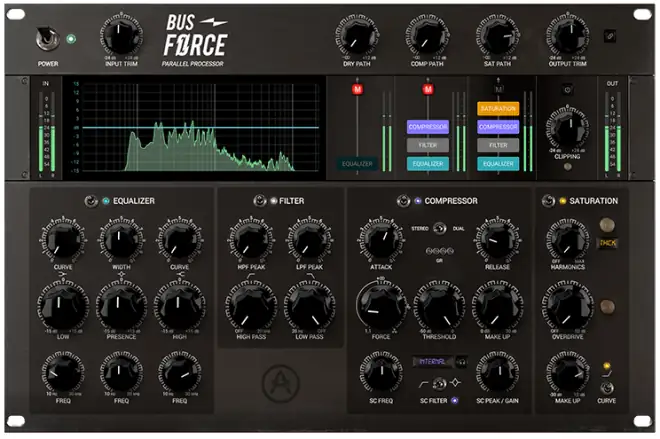Image resolution: width=660 pixels, height=439 pixels.
Task: Select the Sat Path COMPRESSOR block
Action: click(498, 127)
